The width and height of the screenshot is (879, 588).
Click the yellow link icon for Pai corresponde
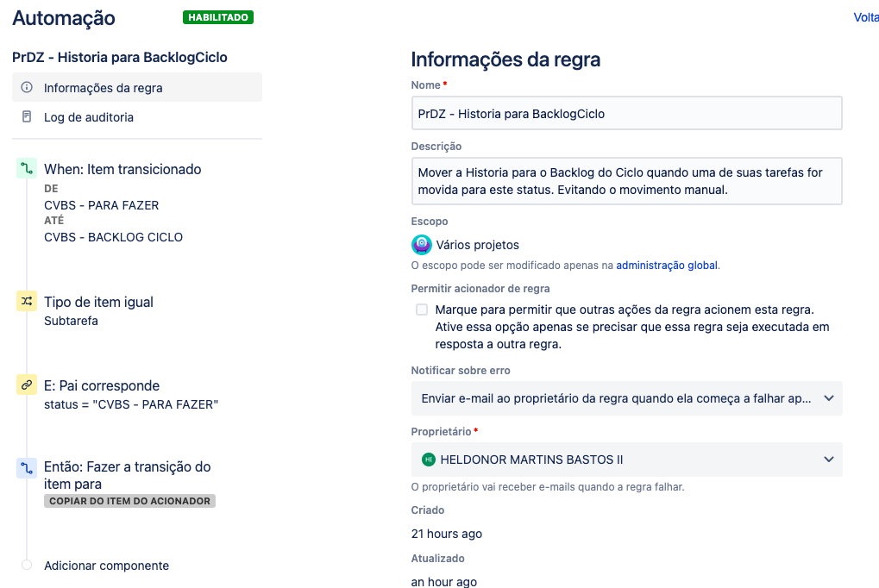coord(27,385)
